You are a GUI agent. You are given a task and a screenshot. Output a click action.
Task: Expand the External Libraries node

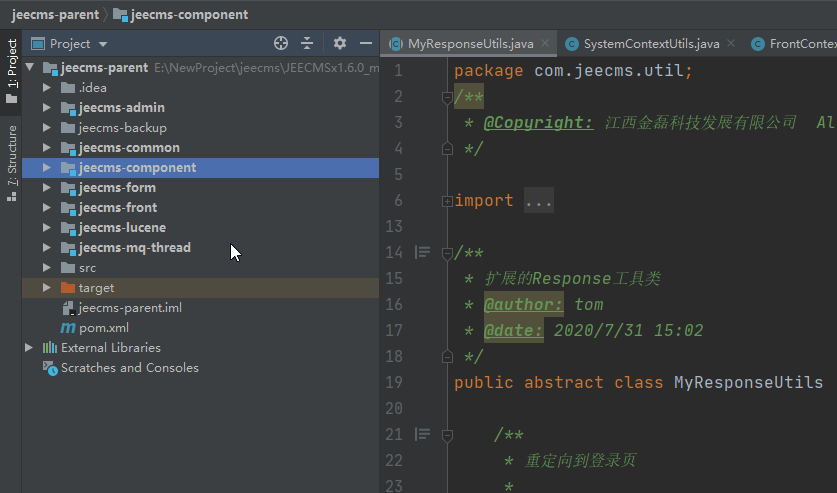[x=29, y=348]
